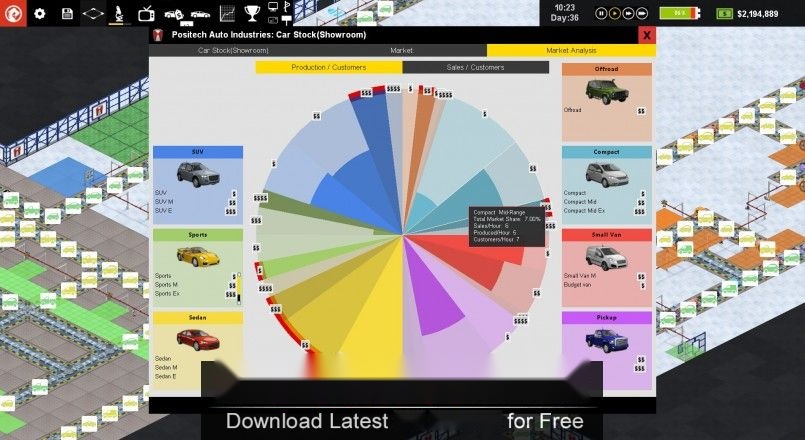
Task: Switch to the Market tab
Action: [x=402, y=50]
